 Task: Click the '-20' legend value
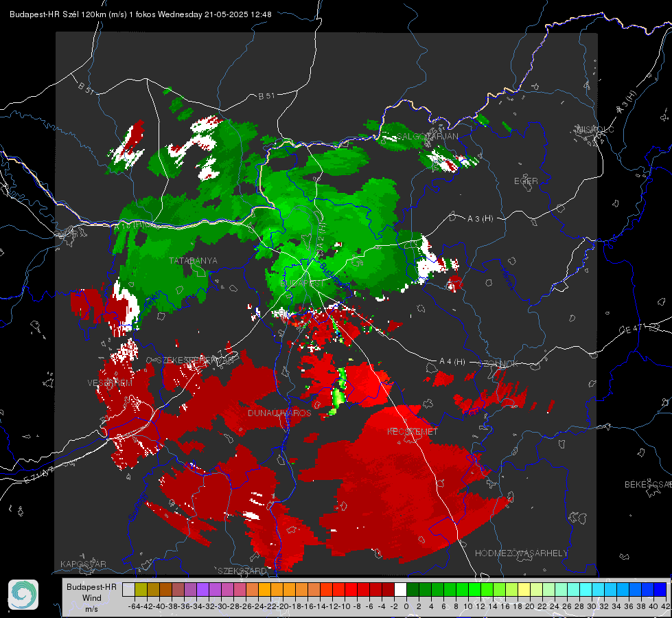point(282,606)
